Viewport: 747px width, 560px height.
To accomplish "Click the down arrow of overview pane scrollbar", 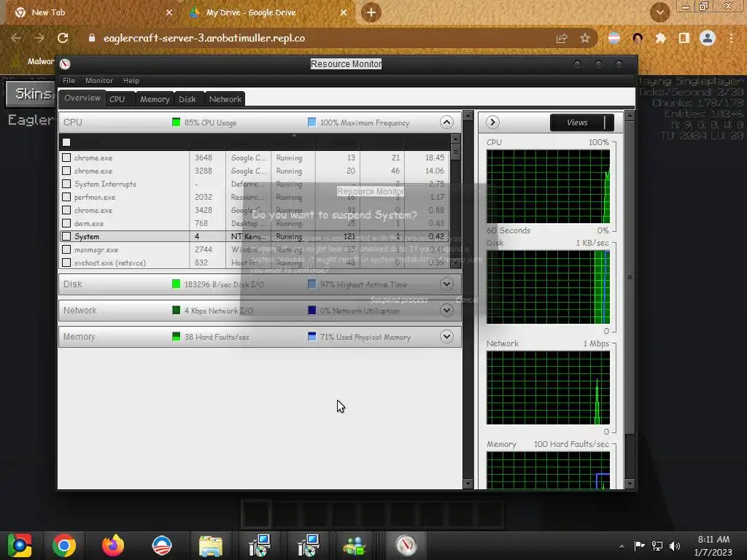I will coord(468,484).
